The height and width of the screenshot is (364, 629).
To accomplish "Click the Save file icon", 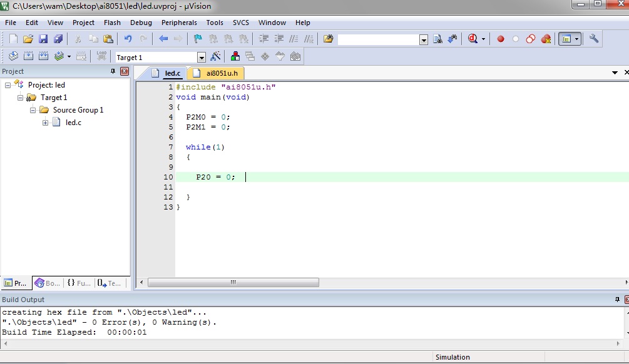I will pyautogui.click(x=43, y=39).
